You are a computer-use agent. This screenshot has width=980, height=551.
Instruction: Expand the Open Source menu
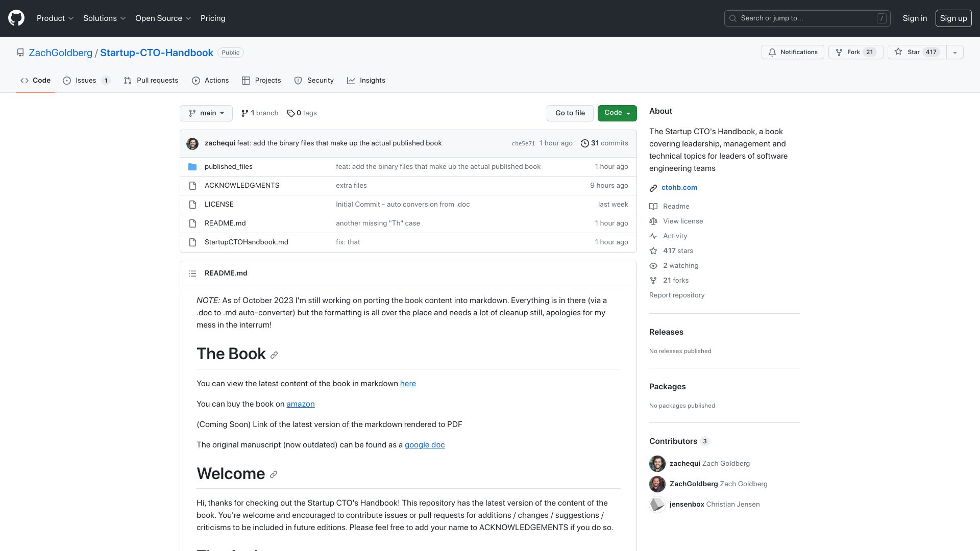(163, 18)
